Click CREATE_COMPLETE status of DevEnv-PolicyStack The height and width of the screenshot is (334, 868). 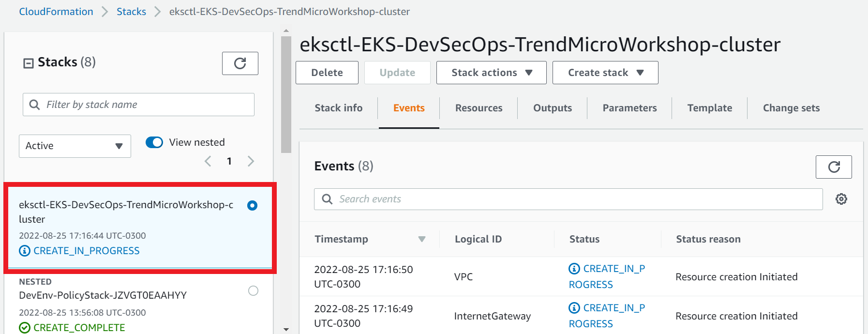click(79, 328)
